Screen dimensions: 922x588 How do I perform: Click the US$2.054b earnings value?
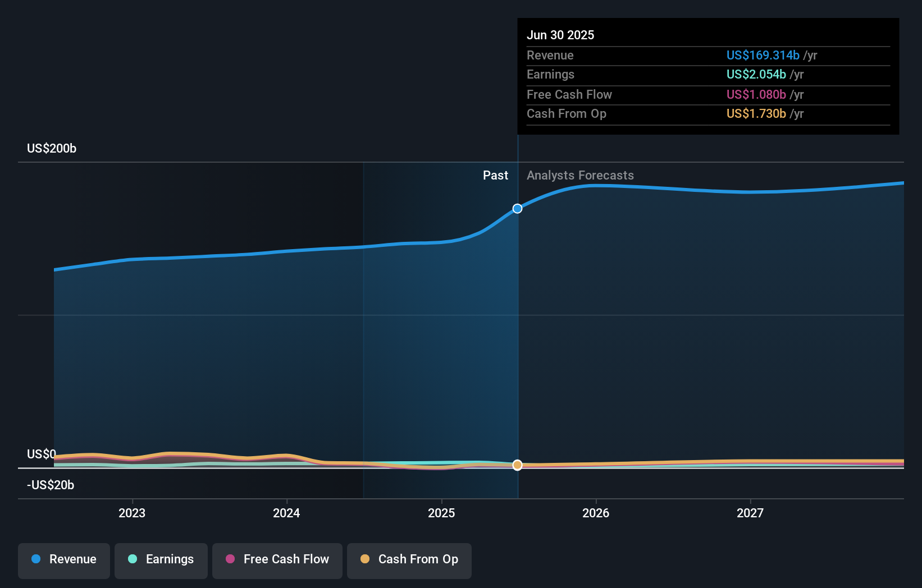pyautogui.click(x=756, y=74)
